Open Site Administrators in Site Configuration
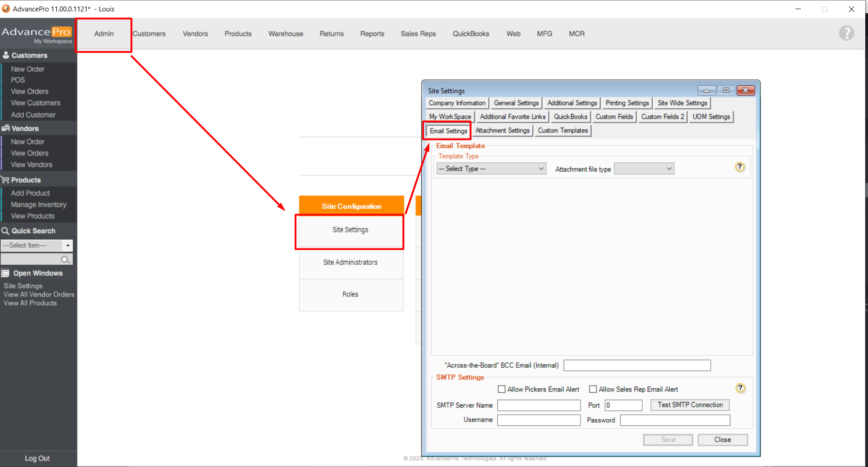The height and width of the screenshot is (467, 868). (350, 262)
